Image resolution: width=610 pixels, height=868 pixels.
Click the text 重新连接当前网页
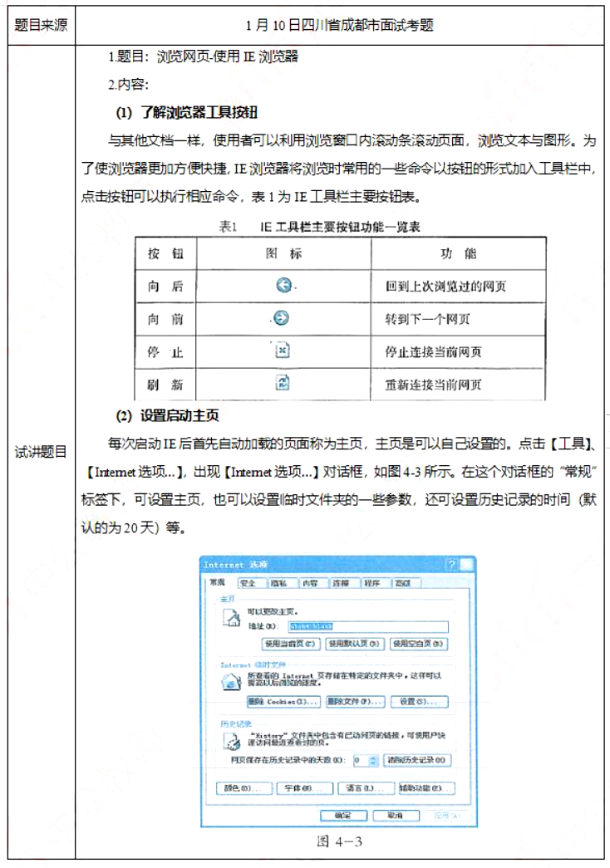[433, 385]
